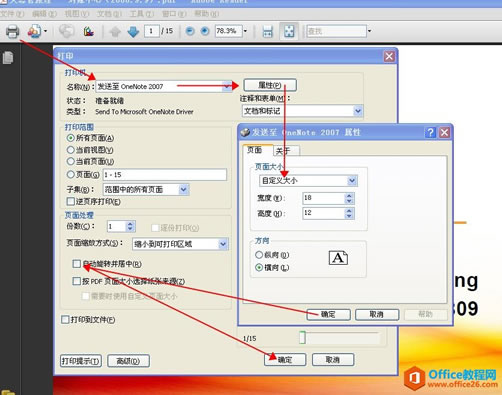Select portrait orientation radio button
The width and height of the screenshot is (502, 395).
coord(259,255)
